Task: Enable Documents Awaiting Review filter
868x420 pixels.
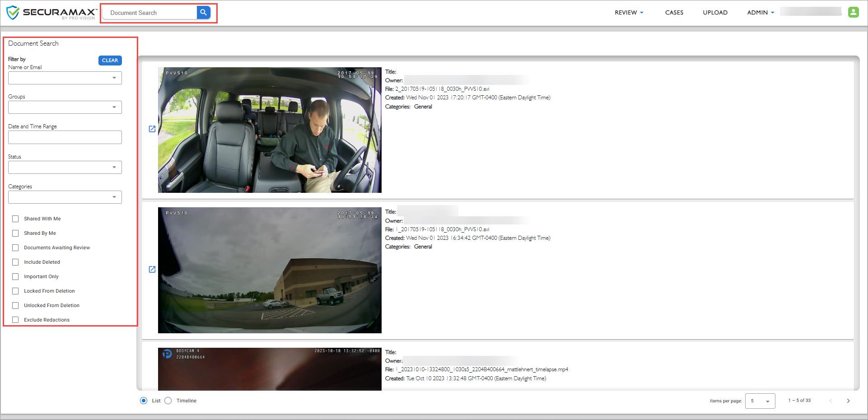Action: coord(15,247)
